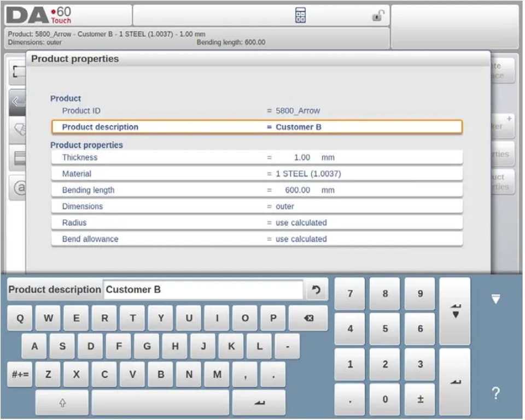Click the DA-60 Touch logo

[39, 15]
